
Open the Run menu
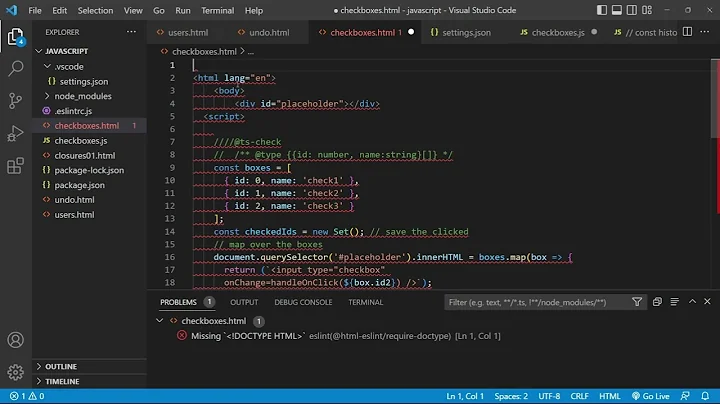coord(183,10)
